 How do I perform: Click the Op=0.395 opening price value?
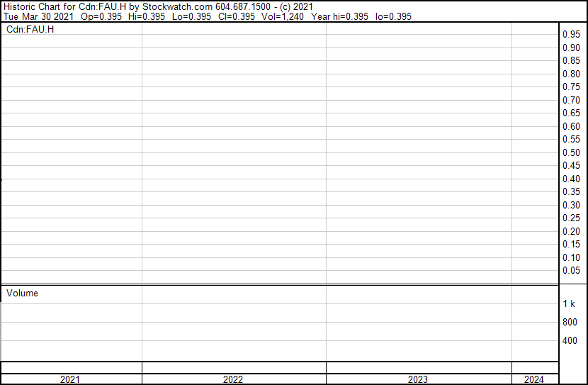click(x=101, y=16)
